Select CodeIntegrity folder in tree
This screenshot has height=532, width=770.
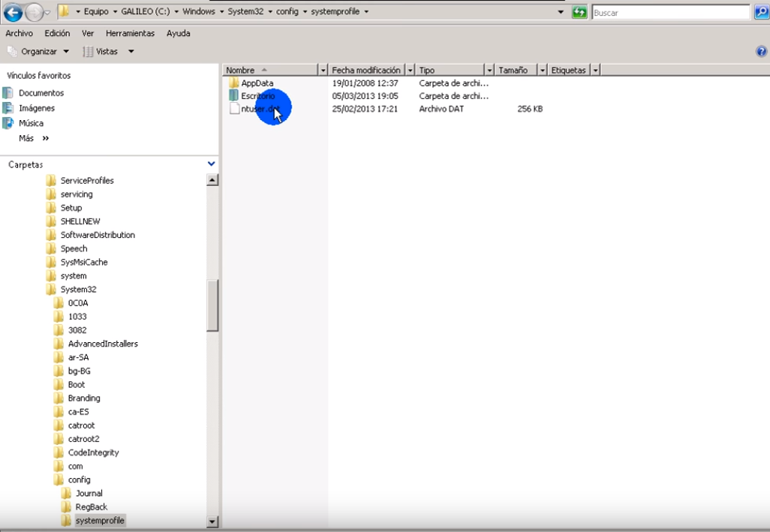pyautogui.click(x=93, y=452)
